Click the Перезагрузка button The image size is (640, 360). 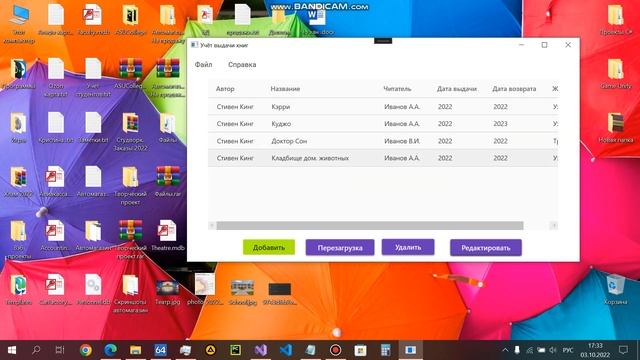(x=340, y=248)
